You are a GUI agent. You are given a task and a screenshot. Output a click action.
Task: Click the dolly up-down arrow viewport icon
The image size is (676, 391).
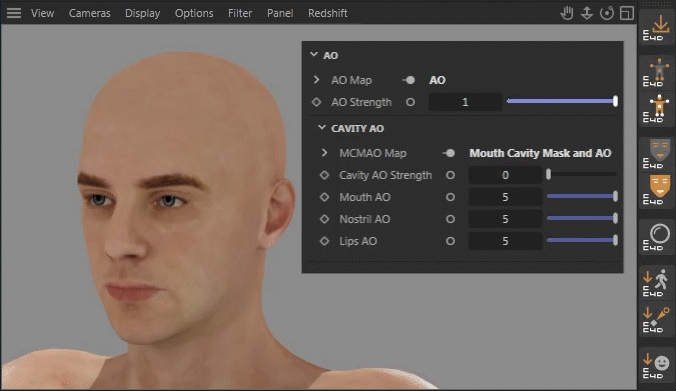pos(587,13)
